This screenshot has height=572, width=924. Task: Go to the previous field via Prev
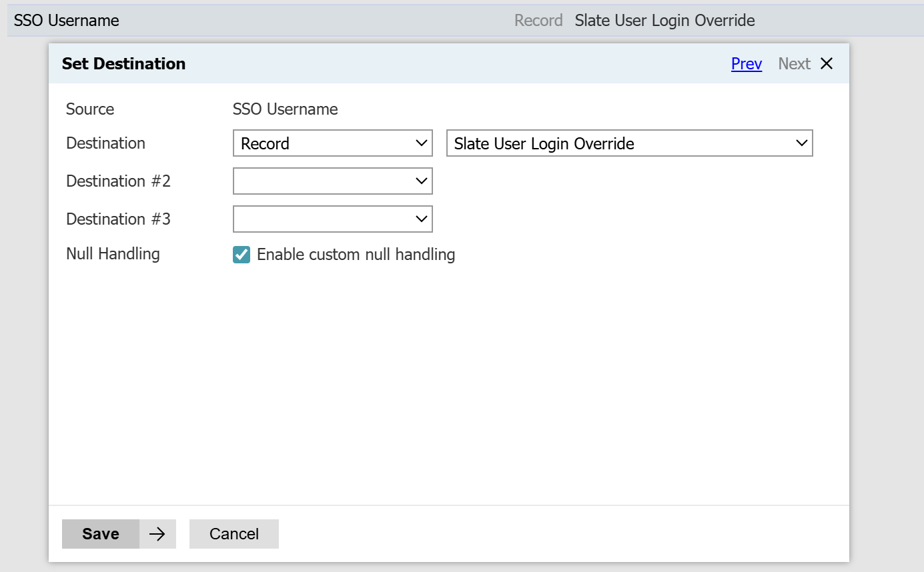746,64
